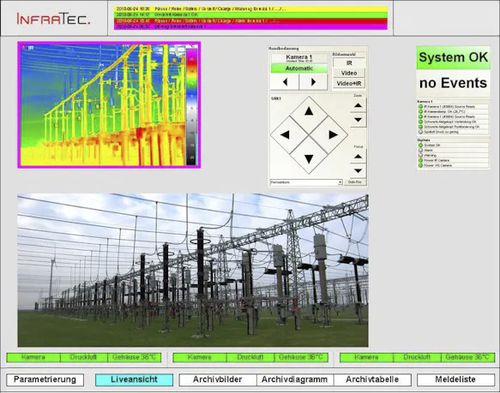The width and height of the screenshot is (500, 393).
Task: Open the Meldeliste tab
Action: coord(456,380)
